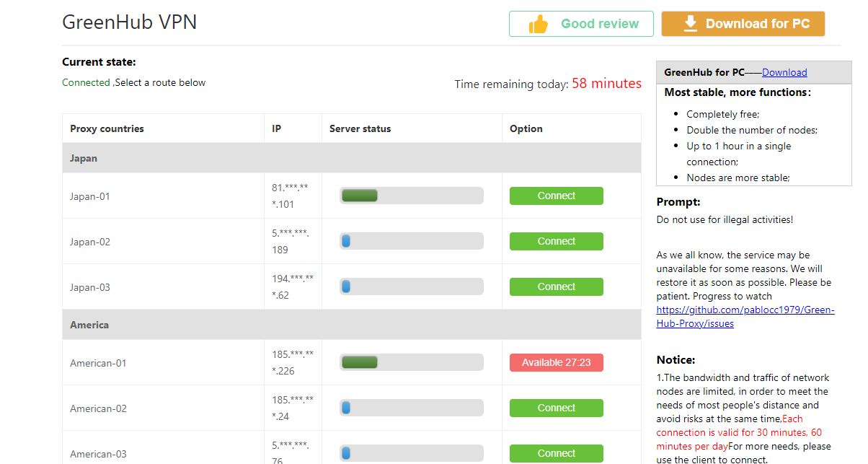The height and width of the screenshot is (464, 868).
Task: Click the American-03 server status bar
Action: 411,452
